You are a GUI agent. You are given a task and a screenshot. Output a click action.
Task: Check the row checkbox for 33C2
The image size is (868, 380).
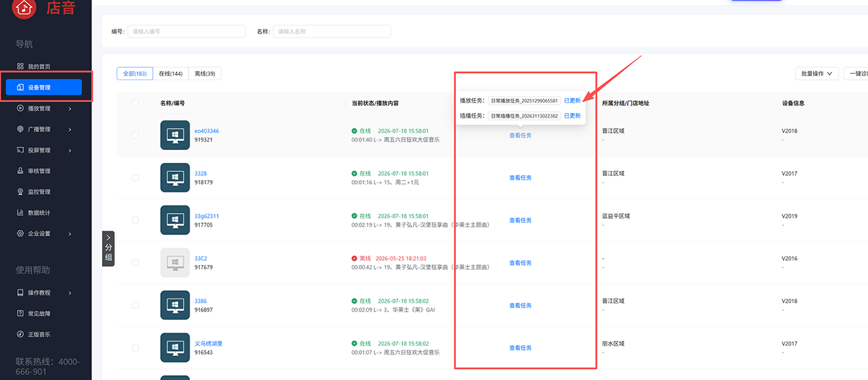tap(135, 262)
